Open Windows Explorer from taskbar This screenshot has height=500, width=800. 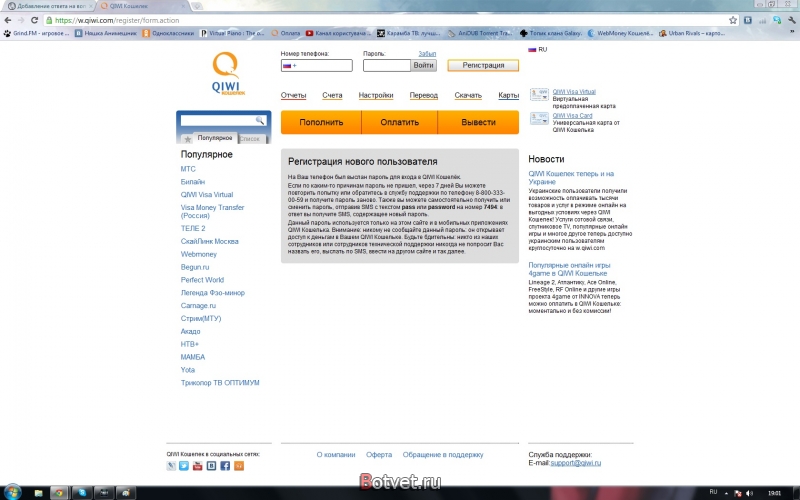pos(38,493)
